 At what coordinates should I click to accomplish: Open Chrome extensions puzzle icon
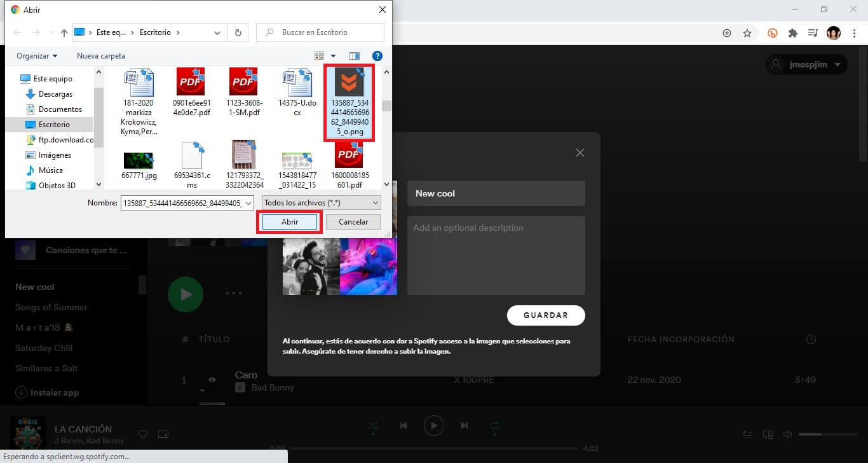pyautogui.click(x=793, y=33)
